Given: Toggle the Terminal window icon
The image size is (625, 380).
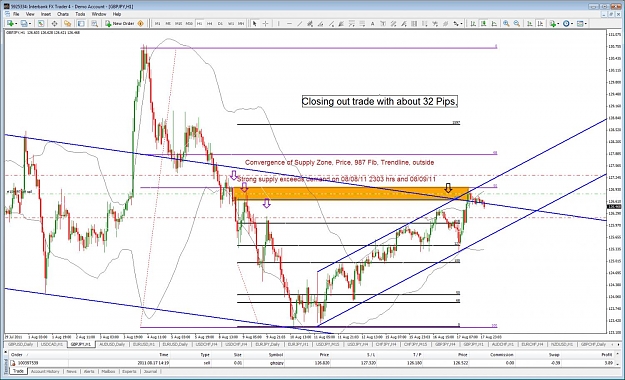Looking at the screenshot, I should tap(81, 24).
